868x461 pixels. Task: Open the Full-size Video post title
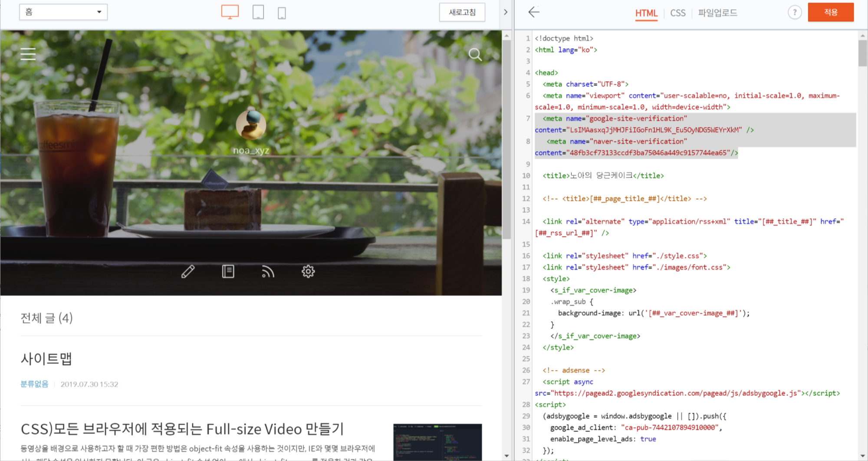coord(182,429)
